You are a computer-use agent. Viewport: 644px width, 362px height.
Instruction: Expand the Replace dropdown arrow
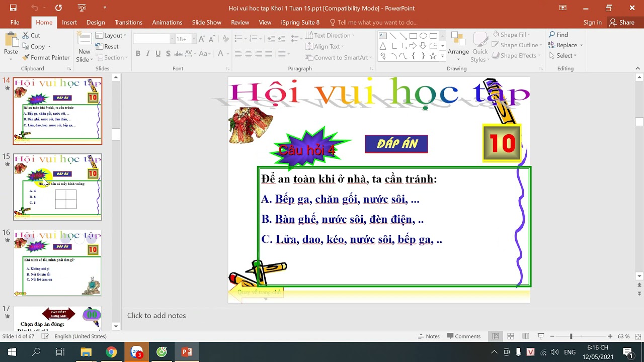581,45
